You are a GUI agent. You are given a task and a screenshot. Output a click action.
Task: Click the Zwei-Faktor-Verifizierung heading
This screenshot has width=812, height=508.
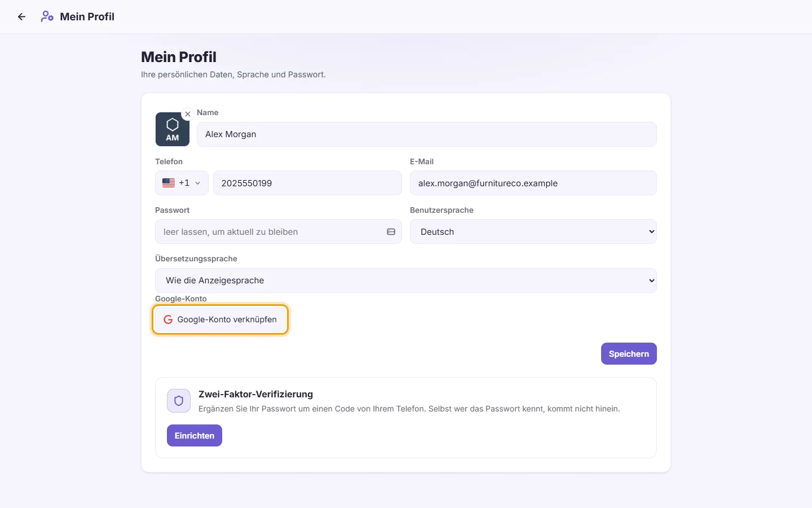click(255, 394)
